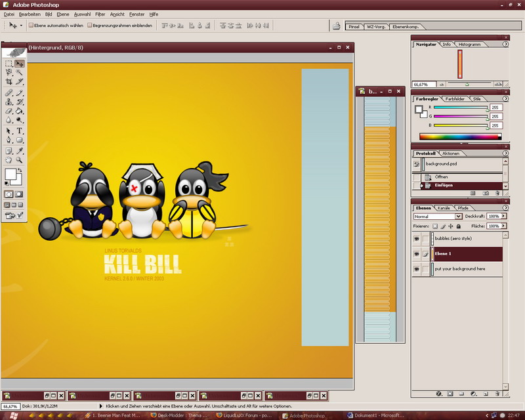Toggle lock position in Fixieren row

click(451, 226)
